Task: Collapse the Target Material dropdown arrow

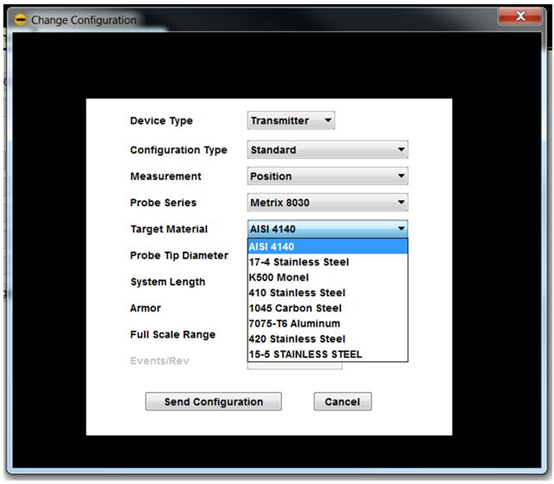Action: point(401,229)
